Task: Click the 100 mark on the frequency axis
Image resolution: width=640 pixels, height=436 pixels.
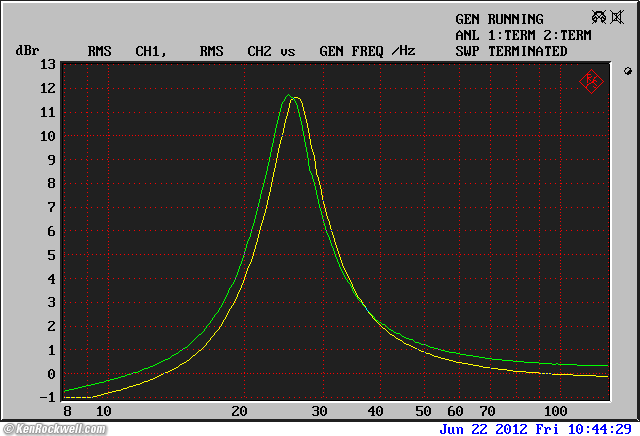Action: 554,412
